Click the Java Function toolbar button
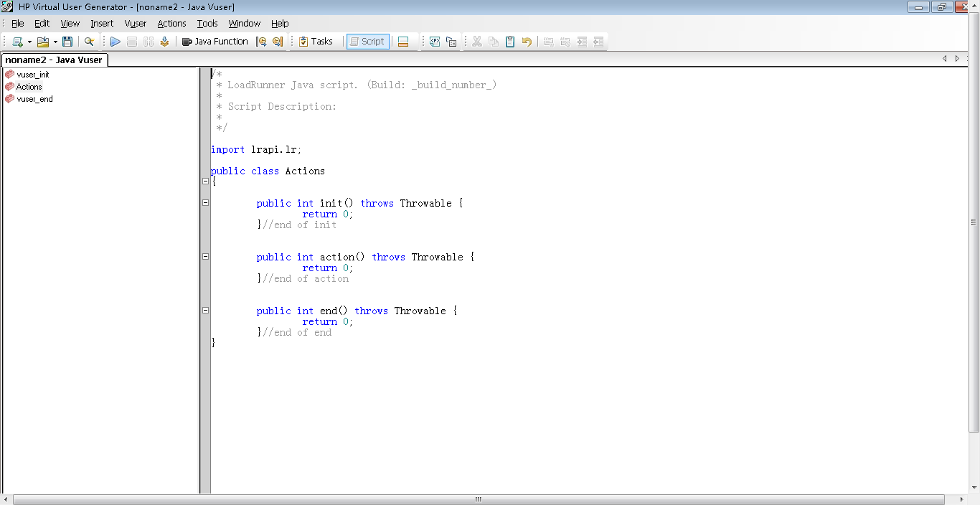The image size is (980, 505). point(215,42)
